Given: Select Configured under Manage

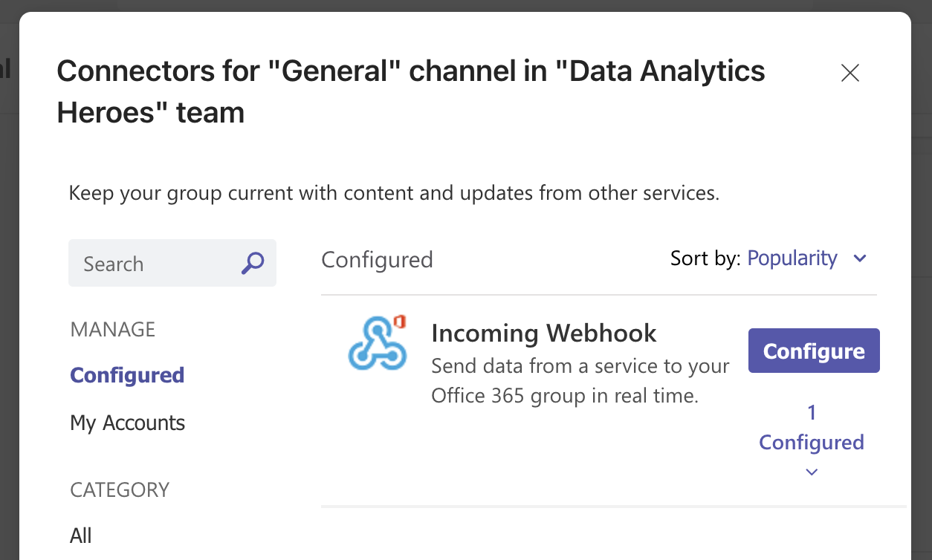Looking at the screenshot, I should 127,375.
